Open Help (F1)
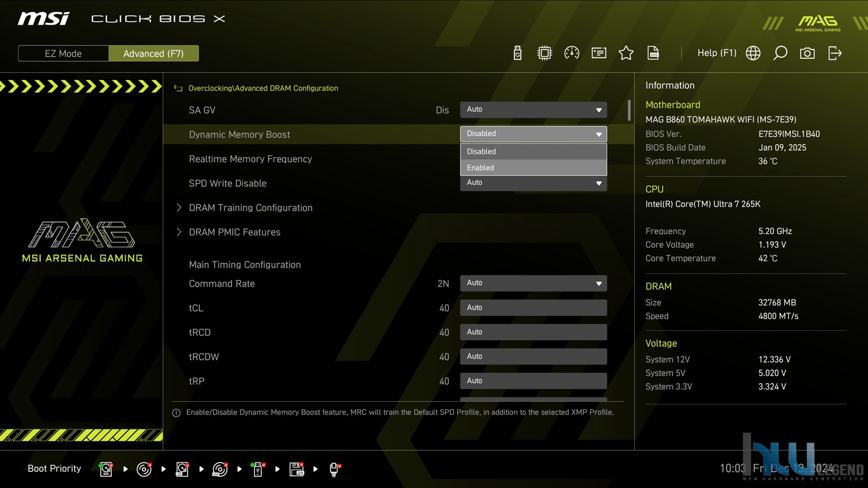Image resolution: width=868 pixels, height=488 pixels. 717,53
